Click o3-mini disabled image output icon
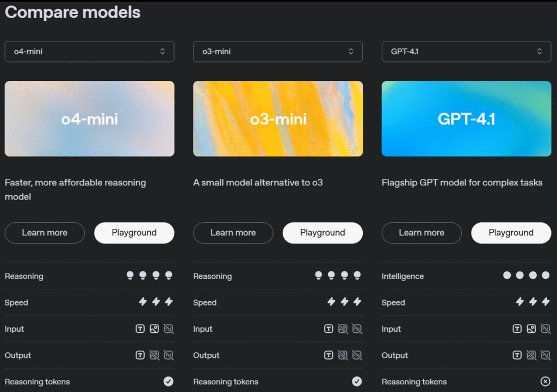The height and width of the screenshot is (392, 557). [343, 355]
